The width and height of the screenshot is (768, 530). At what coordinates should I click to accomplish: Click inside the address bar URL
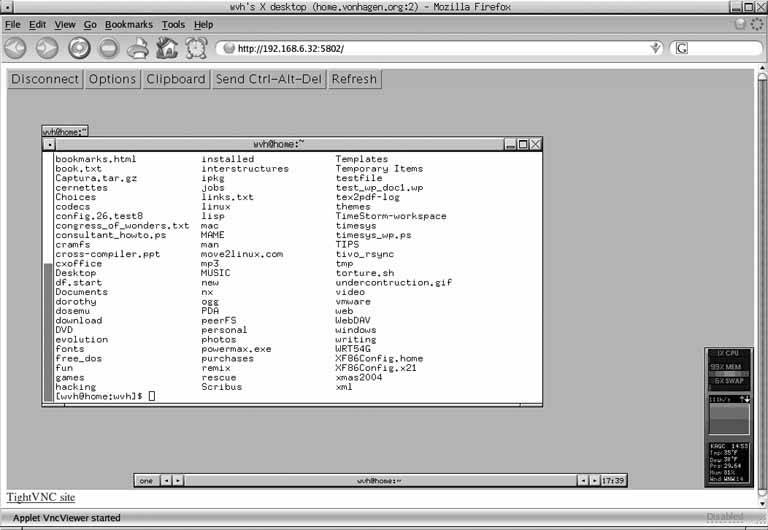click(400, 48)
